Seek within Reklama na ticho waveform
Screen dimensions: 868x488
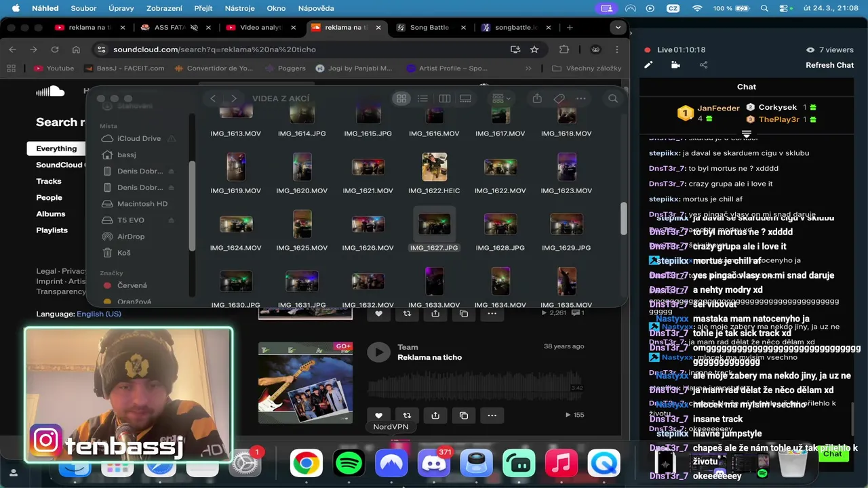tap(475, 385)
